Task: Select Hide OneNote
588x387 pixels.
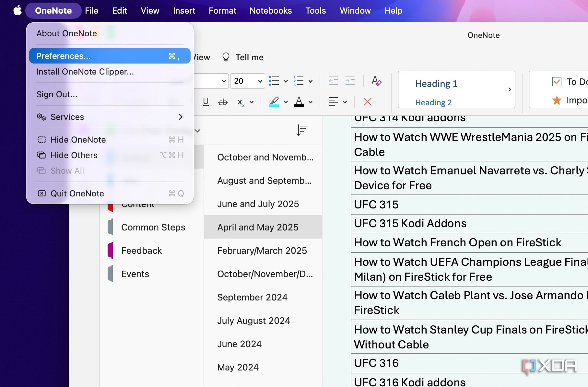Action: tap(110, 140)
